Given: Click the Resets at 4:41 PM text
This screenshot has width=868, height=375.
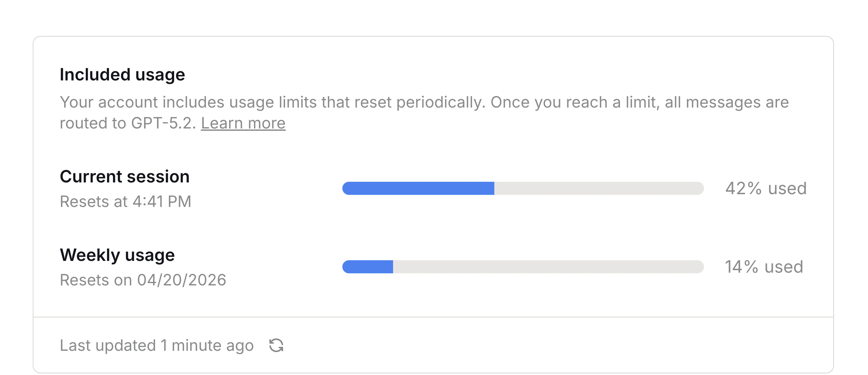Looking at the screenshot, I should 125,201.
